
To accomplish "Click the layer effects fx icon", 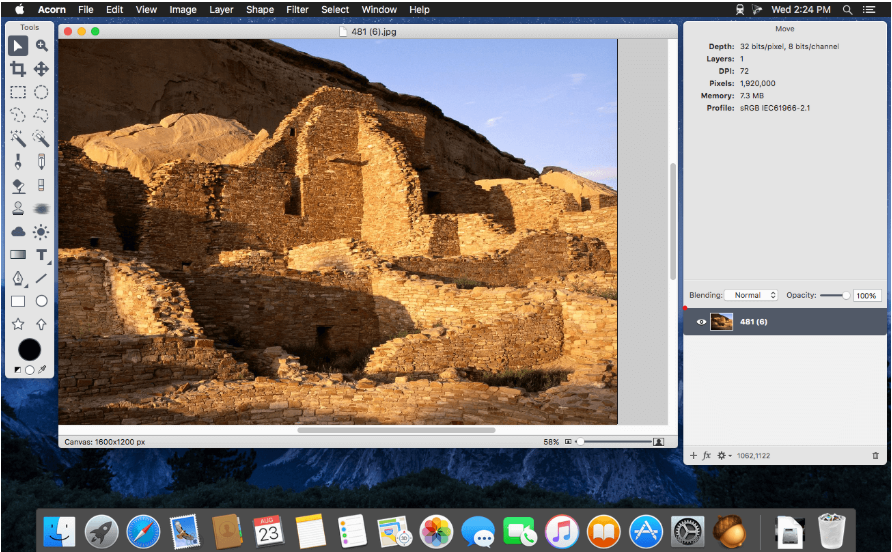I will tap(707, 456).
